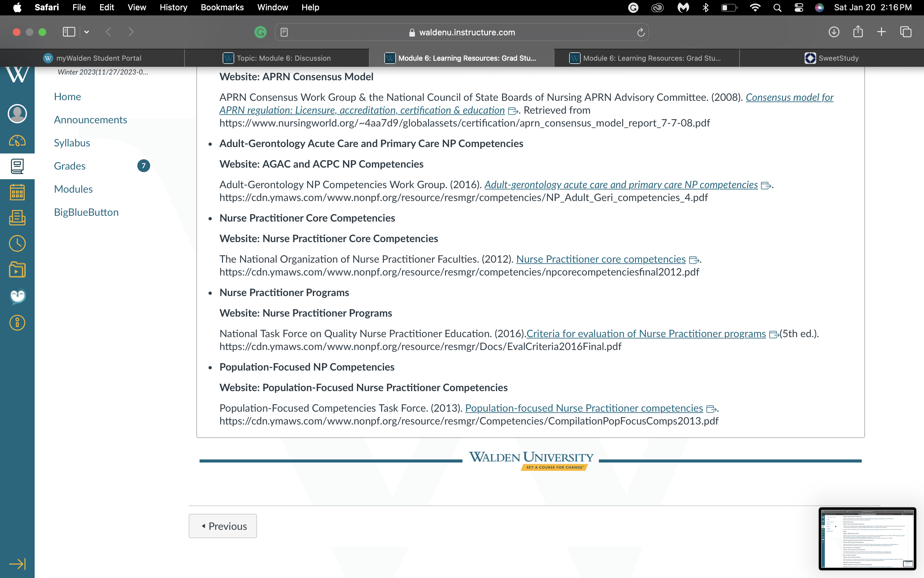Viewport: 924px width, 578px height.
Task: Open the Help info icon in sidebar
Action: pos(17,323)
